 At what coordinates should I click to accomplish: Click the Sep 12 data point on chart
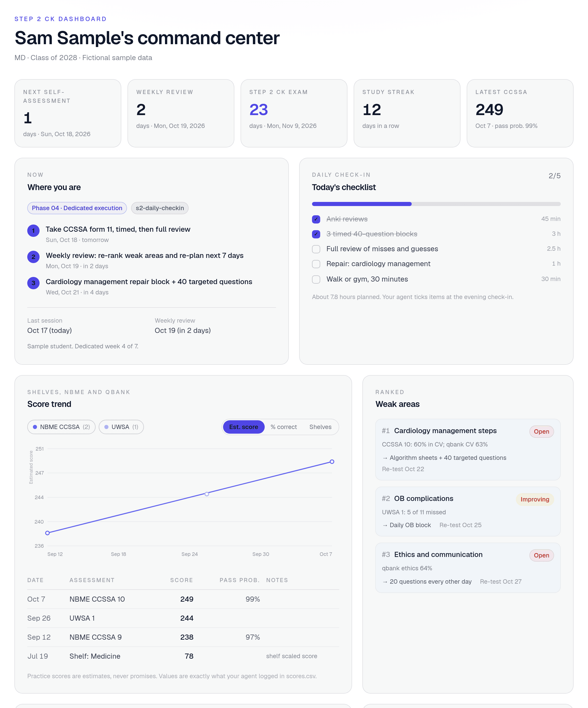tap(48, 533)
